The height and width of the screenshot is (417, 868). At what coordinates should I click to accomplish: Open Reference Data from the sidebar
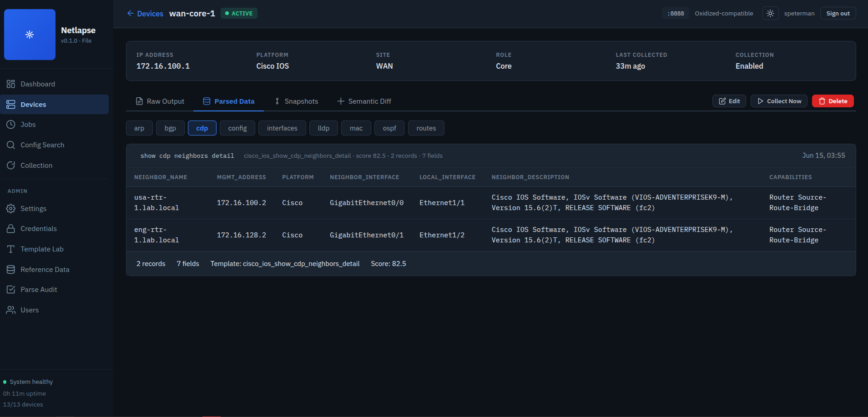coord(55,270)
